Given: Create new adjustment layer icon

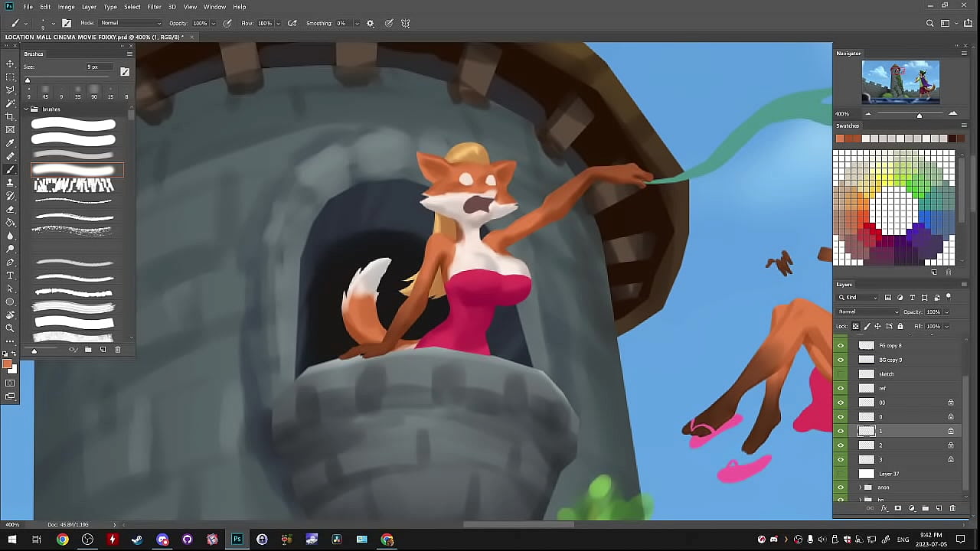Looking at the screenshot, I should (x=911, y=508).
